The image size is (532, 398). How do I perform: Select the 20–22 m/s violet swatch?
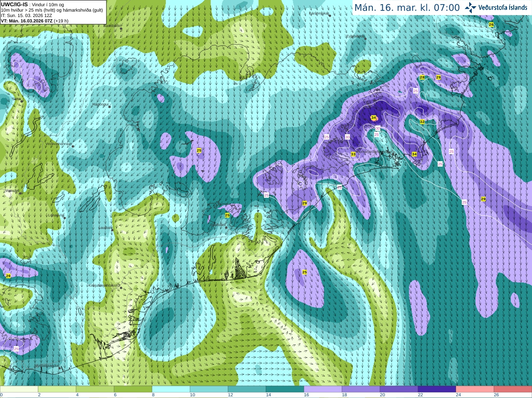399,389
